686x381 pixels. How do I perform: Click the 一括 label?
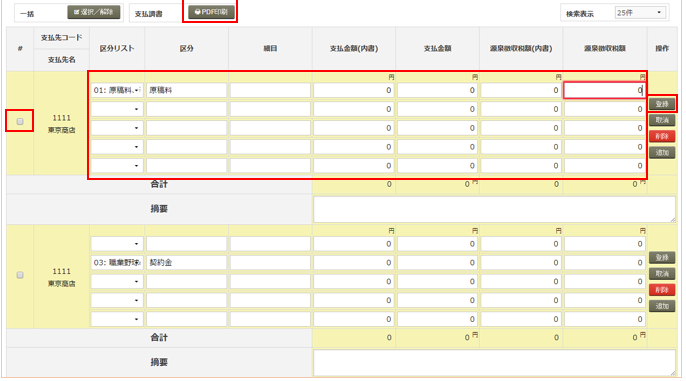27,14
